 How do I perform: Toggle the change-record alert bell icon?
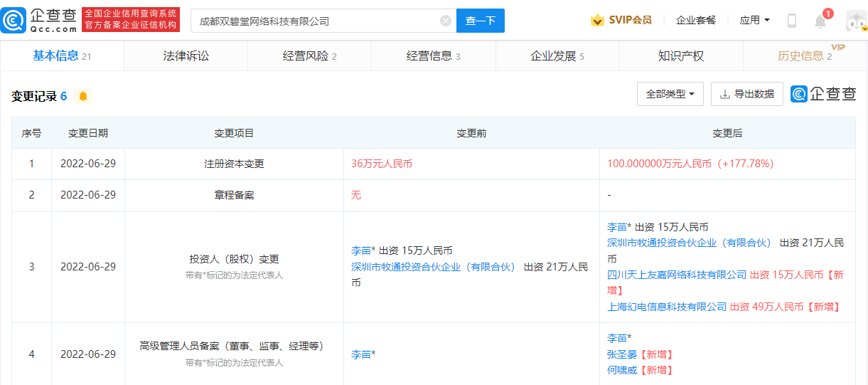(83, 96)
